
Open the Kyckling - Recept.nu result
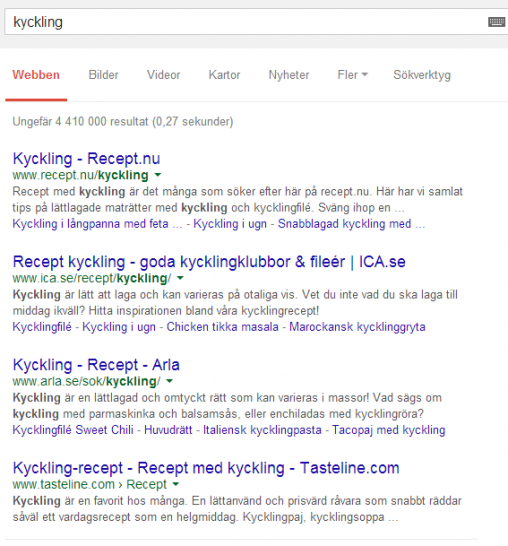[x=86, y=158]
